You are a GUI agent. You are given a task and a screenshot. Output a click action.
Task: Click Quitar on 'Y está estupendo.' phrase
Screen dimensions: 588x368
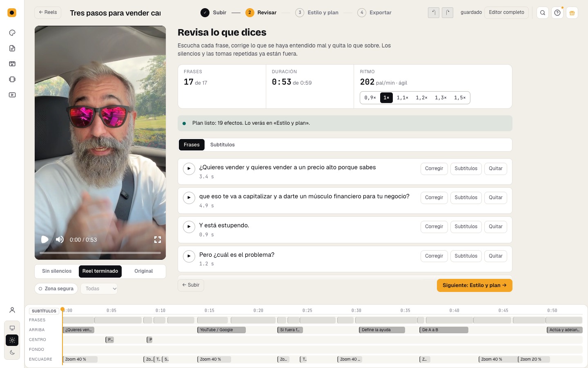click(x=495, y=227)
